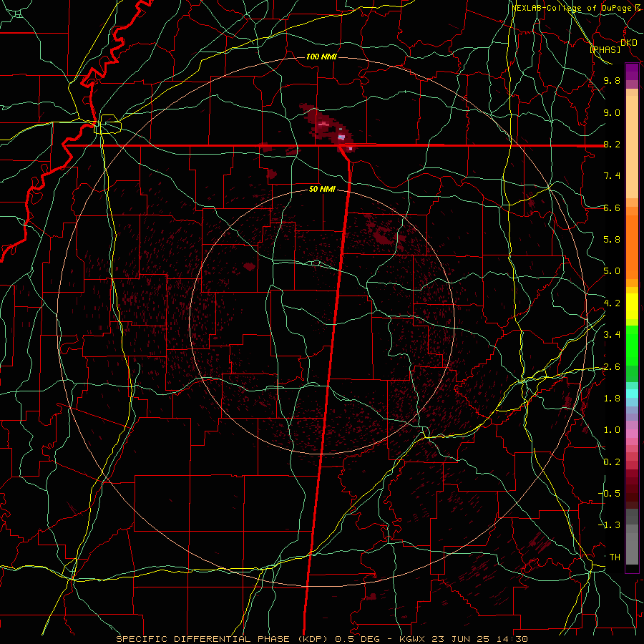Pick the yellow color bar segment
The image size is (644, 644).
pyautogui.click(x=632, y=306)
